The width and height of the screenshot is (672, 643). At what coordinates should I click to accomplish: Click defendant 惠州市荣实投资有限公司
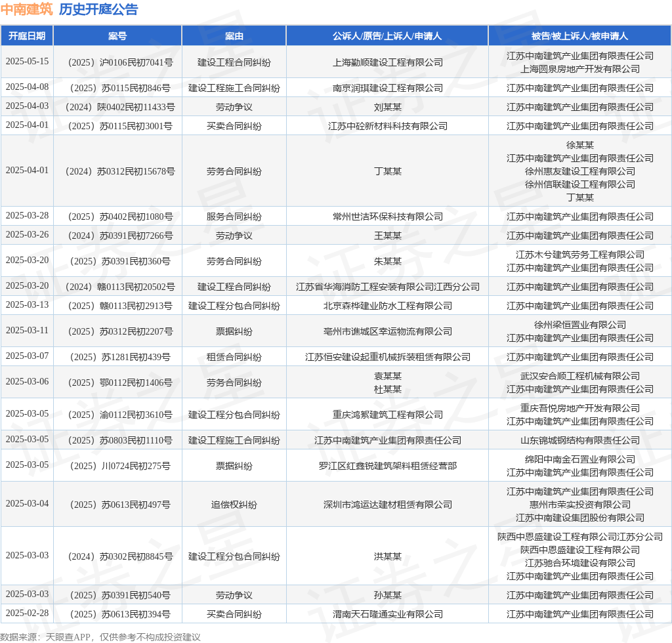[x=580, y=505]
